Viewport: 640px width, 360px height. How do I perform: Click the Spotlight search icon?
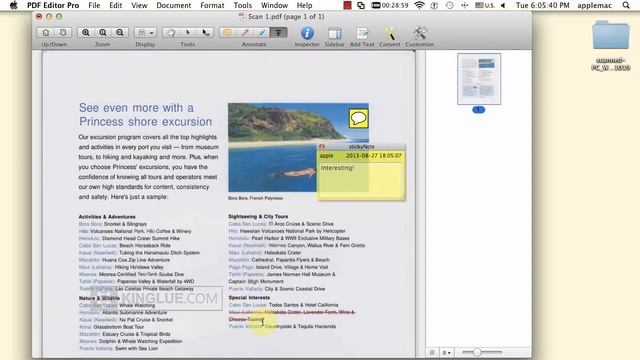point(626,5)
